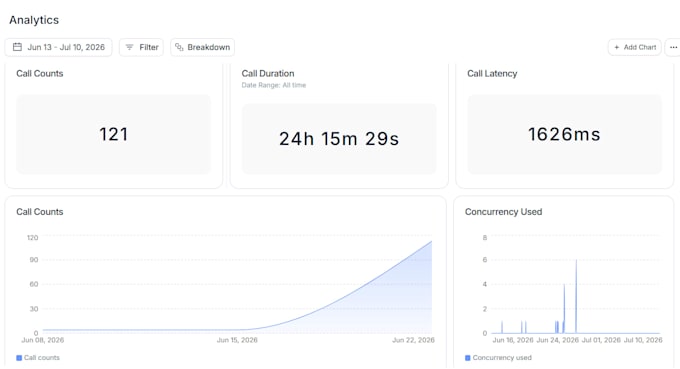Click the concurrency spike reaching 4

tap(564, 309)
